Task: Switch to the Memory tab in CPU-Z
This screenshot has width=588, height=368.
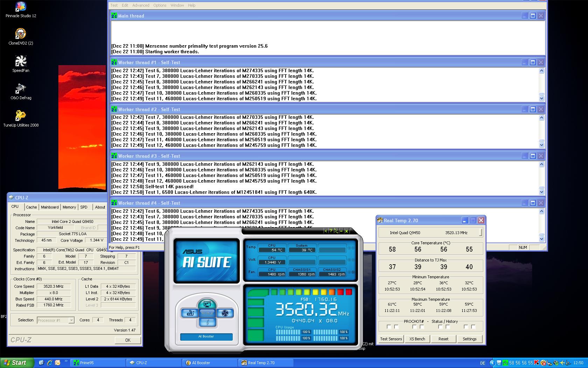Action: click(x=69, y=207)
